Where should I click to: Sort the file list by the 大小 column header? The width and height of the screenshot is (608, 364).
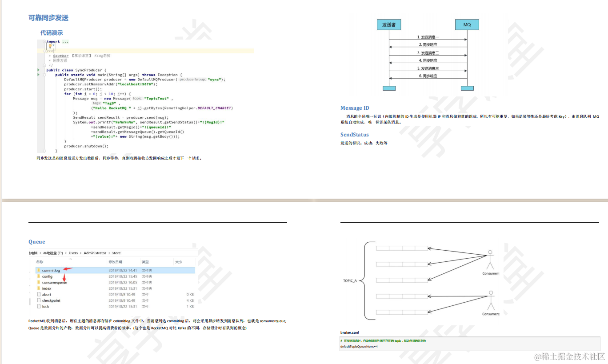tap(179, 262)
